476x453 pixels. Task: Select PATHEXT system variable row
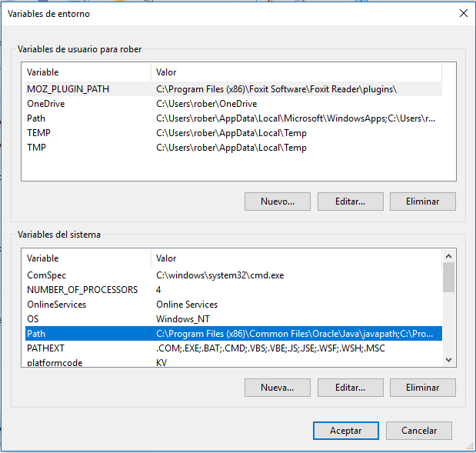234,348
